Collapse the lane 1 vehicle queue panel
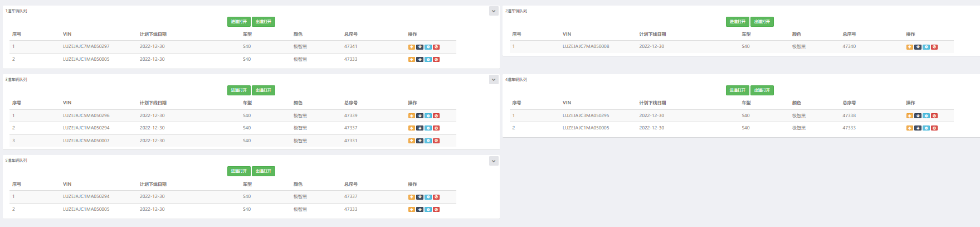This screenshot has height=227, width=980. (x=493, y=11)
